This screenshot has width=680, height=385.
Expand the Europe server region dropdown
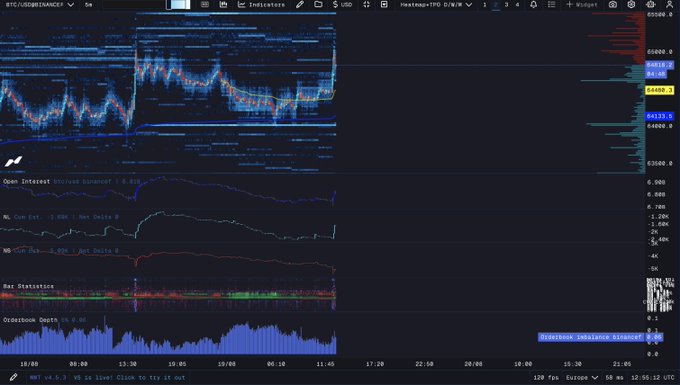tap(582, 378)
